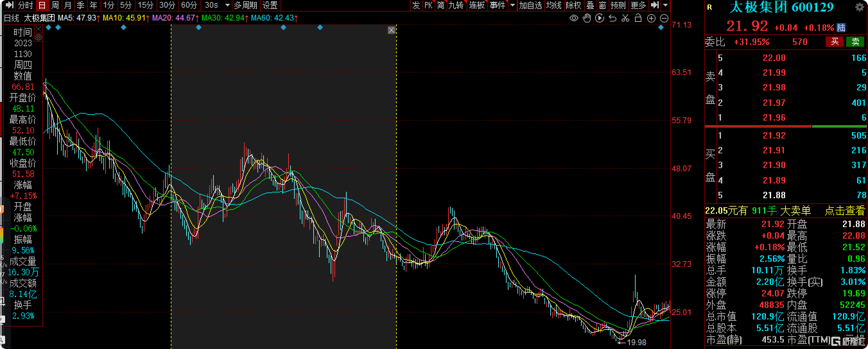Zoom in with the plus icon
Screen dimensions: 868x349
pyautogui.click(x=651, y=18)
